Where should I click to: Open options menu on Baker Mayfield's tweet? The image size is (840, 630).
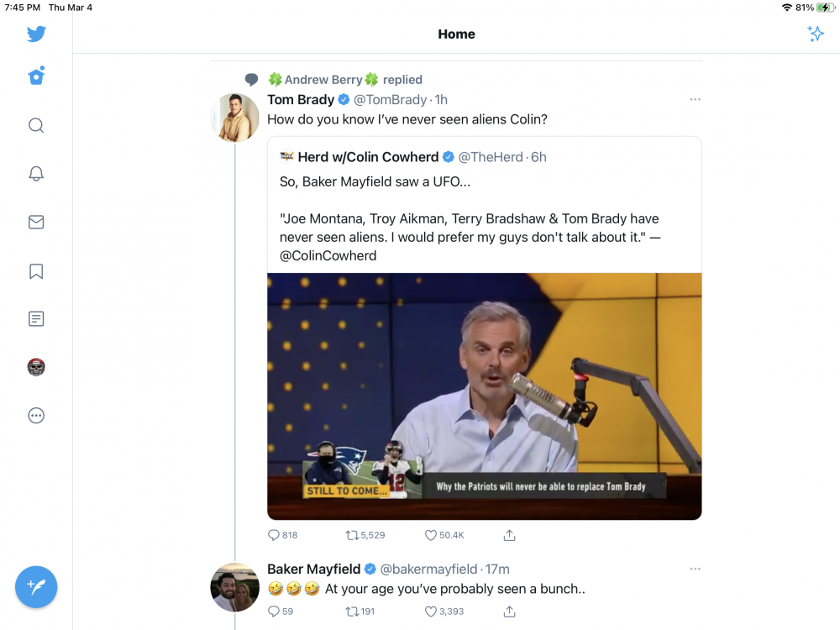695,569
